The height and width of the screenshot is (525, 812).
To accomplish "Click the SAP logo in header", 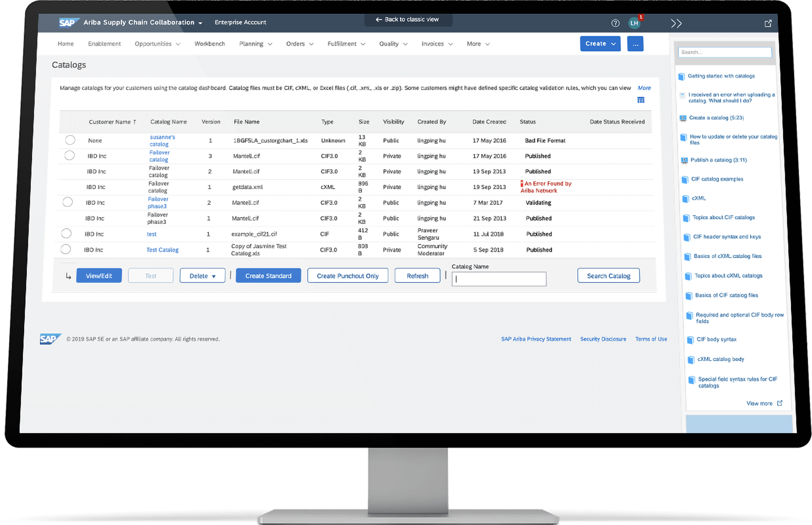I will tap(67, 23).
